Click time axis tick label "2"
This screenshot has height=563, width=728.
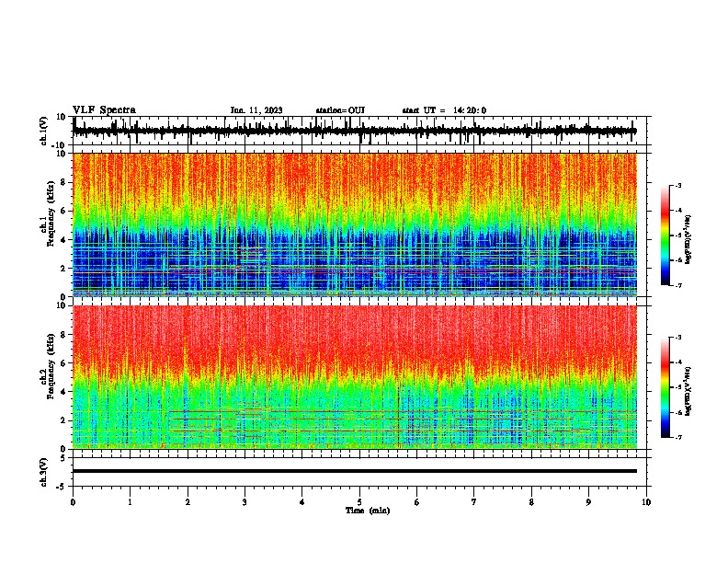[188, 502]
